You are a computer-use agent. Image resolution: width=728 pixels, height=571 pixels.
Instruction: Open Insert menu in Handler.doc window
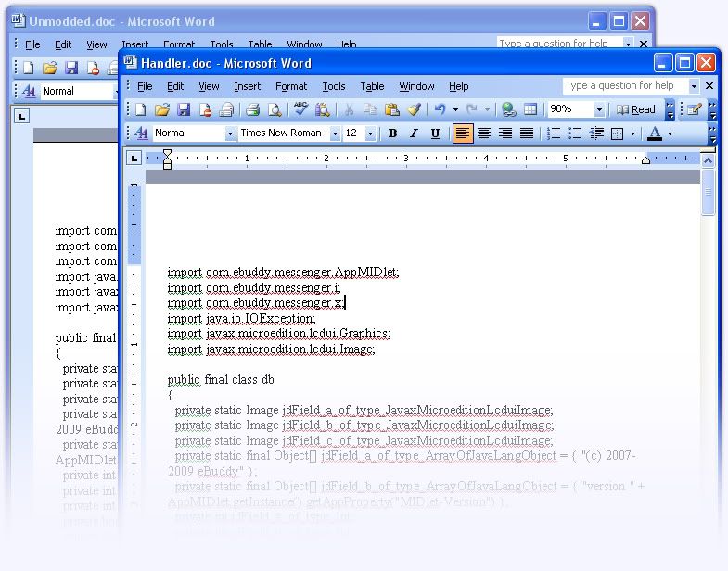point(247,86)
